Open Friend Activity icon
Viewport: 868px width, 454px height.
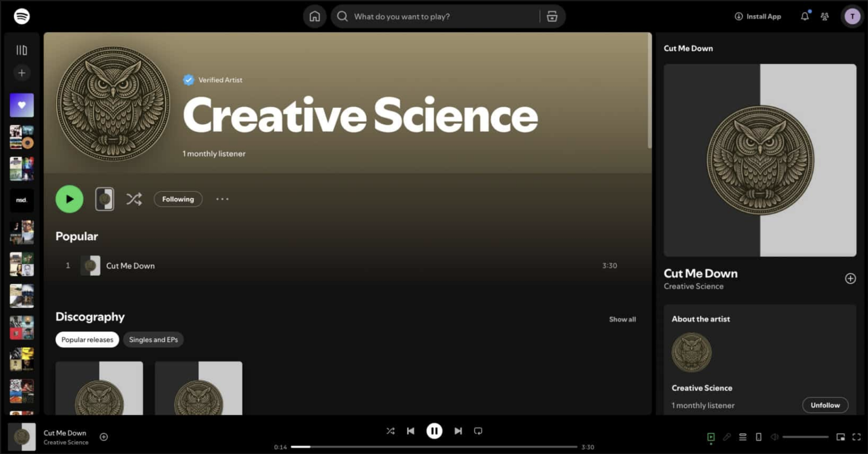tap(825, 16)
